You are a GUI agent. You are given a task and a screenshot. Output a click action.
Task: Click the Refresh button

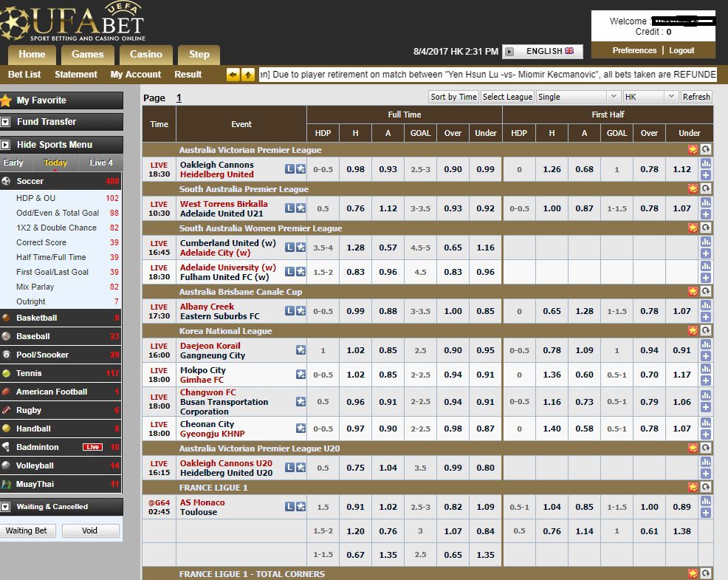pyautogui.click(x=696, y=97)
